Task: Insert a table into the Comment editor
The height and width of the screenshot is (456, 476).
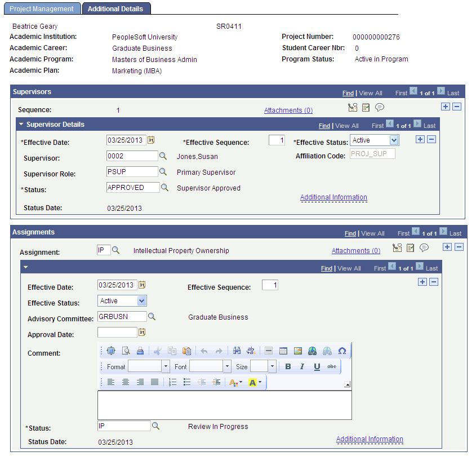Action: 283,351
